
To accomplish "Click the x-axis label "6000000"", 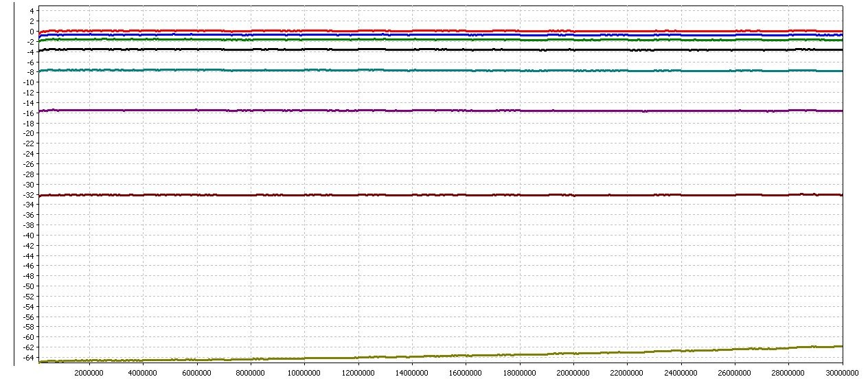I will [x=196, y=372].
